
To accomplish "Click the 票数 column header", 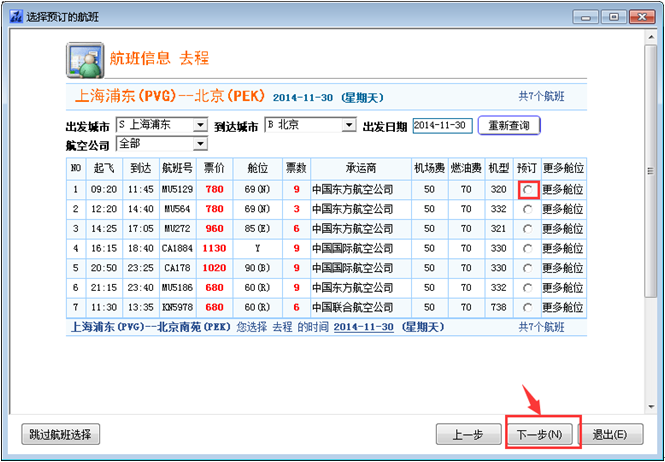I will (296, 168).
